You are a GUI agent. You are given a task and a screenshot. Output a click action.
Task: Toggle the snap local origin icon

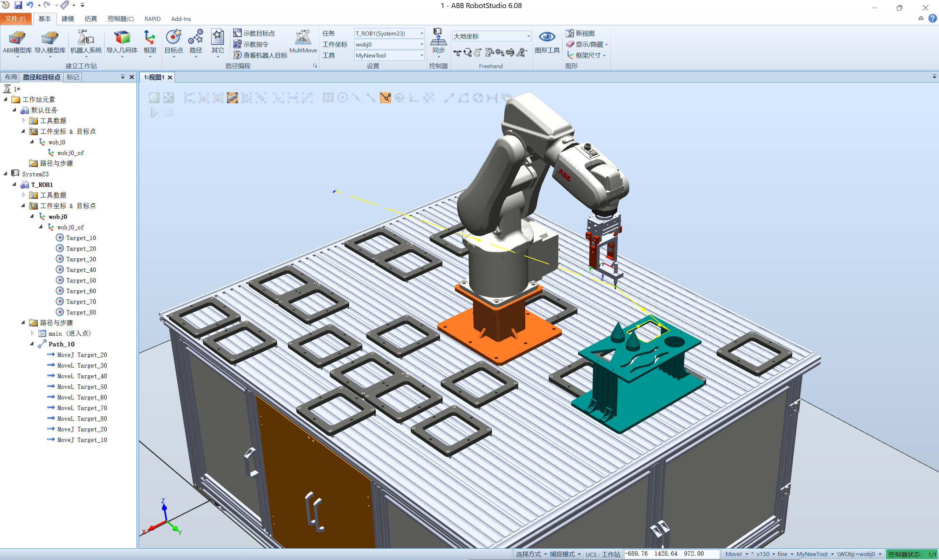point(414,98)
